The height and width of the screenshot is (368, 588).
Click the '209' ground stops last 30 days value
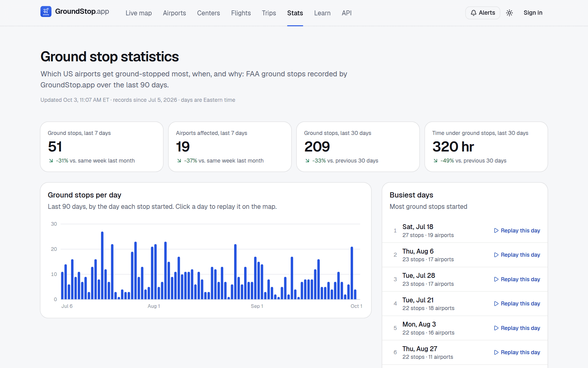317,147
